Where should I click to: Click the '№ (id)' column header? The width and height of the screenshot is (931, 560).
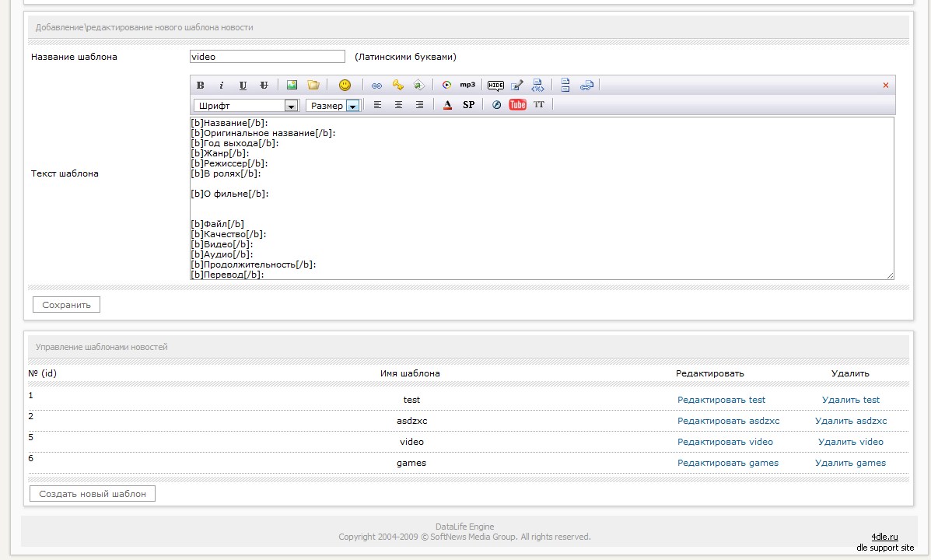point(42,373)
